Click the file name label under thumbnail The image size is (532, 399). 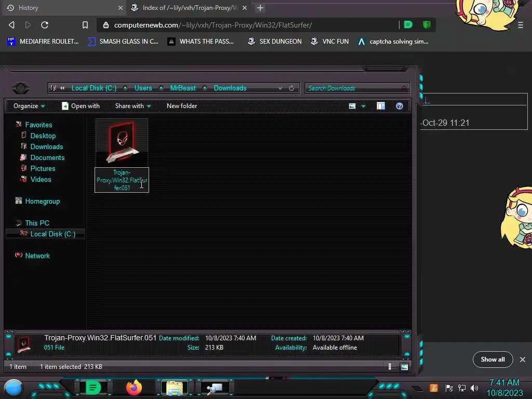[x=122, y=180]
